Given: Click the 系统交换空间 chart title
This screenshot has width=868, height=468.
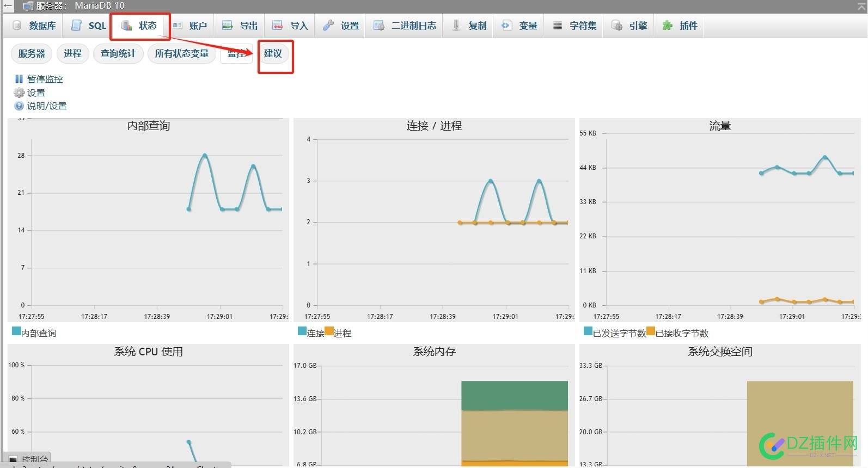Looking at the screenshot, I should [720, 352].
